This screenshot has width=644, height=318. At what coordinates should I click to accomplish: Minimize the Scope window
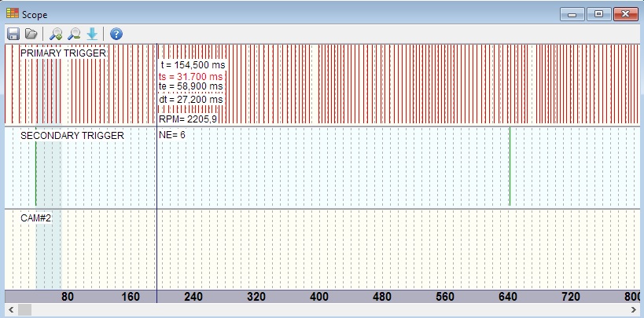[x=574, y=14]
